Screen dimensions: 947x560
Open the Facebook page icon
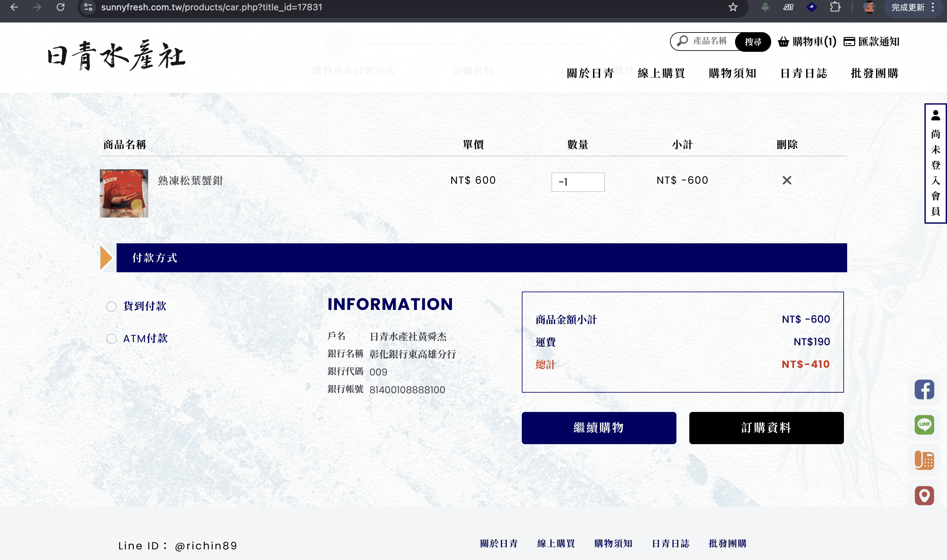click(x=924, y=389)
